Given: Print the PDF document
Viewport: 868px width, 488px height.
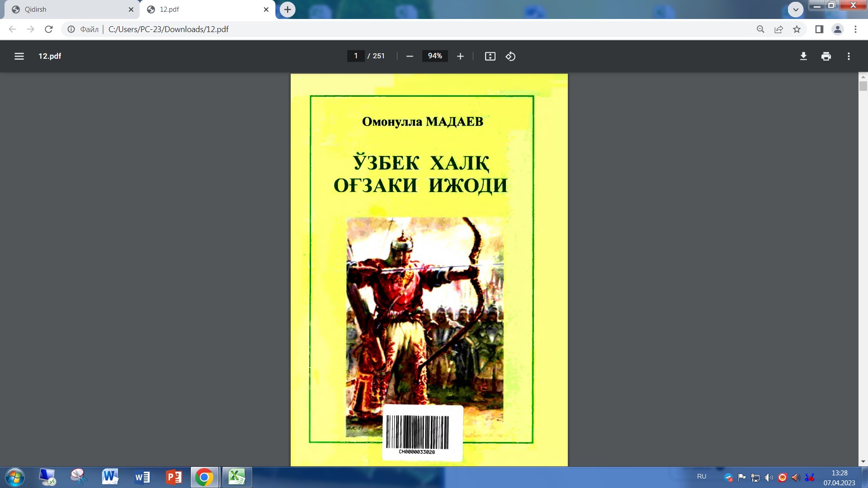Looking at the screenshot, I should (x=826, y=56).
